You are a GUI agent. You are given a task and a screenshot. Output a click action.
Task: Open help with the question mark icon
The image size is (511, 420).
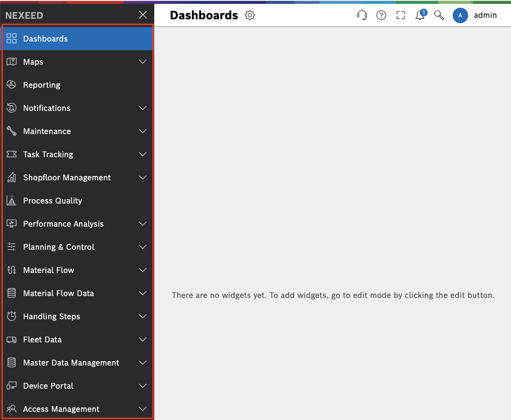[x=381, y=15]
